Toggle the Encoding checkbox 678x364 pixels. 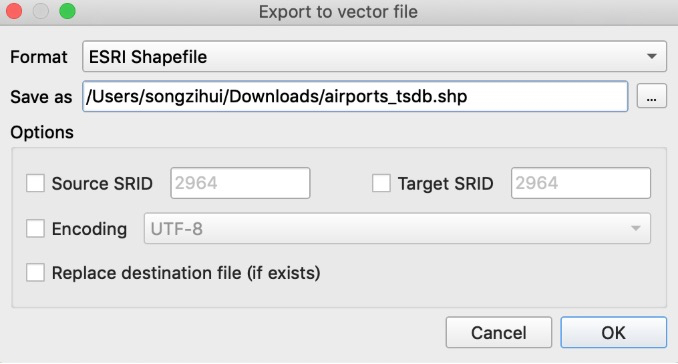(x=35, y=228)
